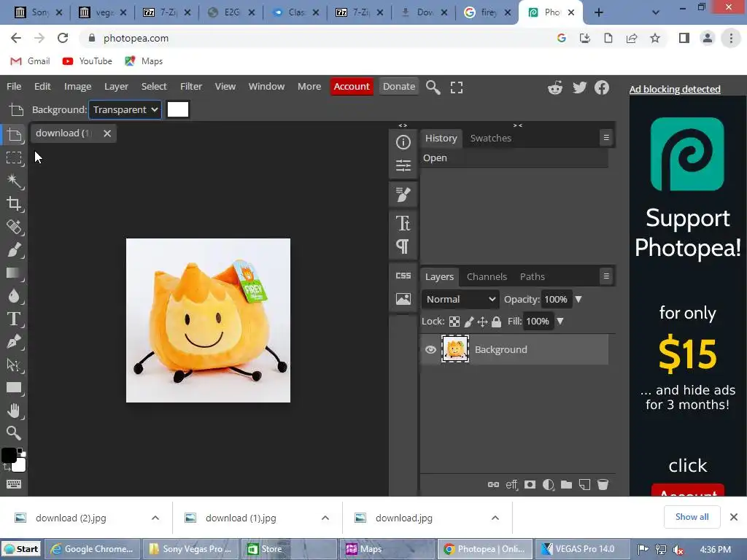
Task: Click the link layers icon
Action: [x=493, y=485]
